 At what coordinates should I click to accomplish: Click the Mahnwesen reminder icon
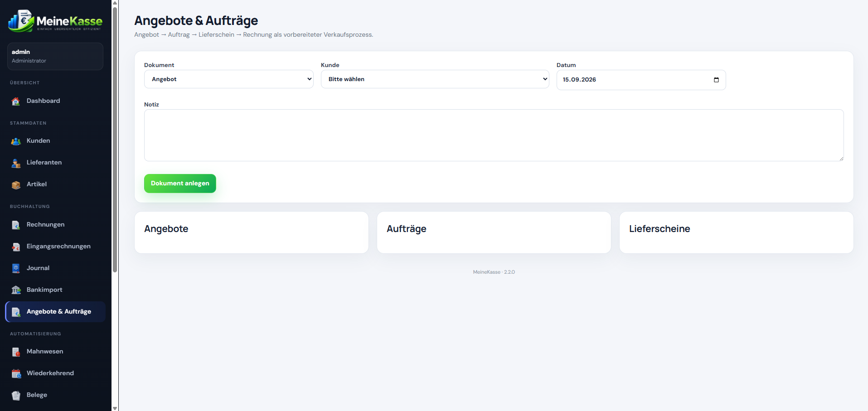coord(16,352)
